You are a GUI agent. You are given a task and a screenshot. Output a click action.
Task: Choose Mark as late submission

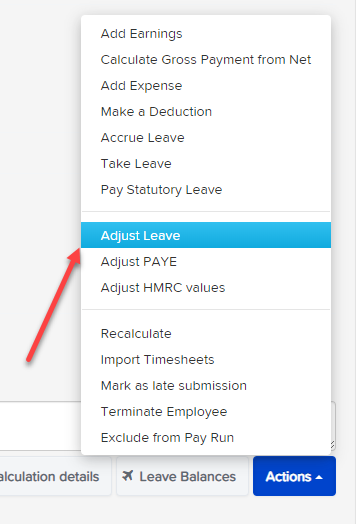point(206,386)
